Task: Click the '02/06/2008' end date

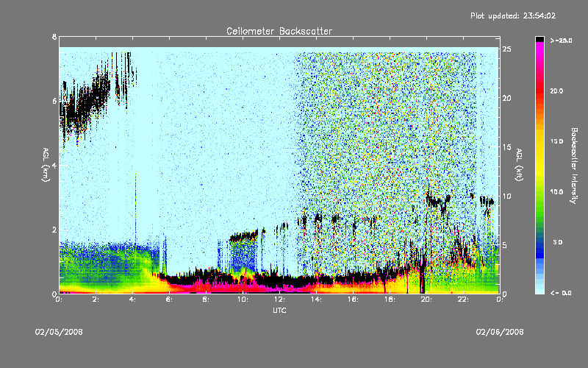Action: coord(500,332)
